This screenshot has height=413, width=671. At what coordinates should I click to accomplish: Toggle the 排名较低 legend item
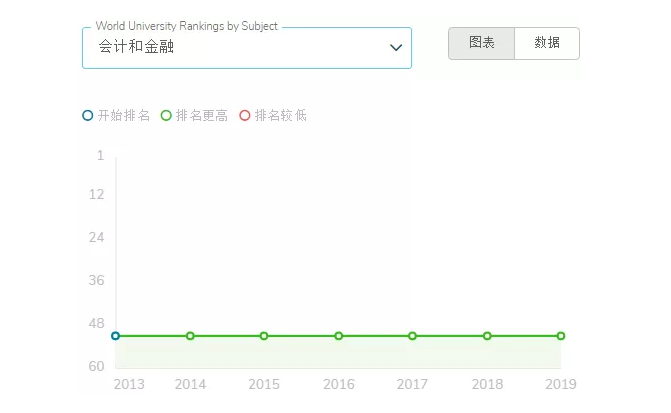(x=273, y=116)
